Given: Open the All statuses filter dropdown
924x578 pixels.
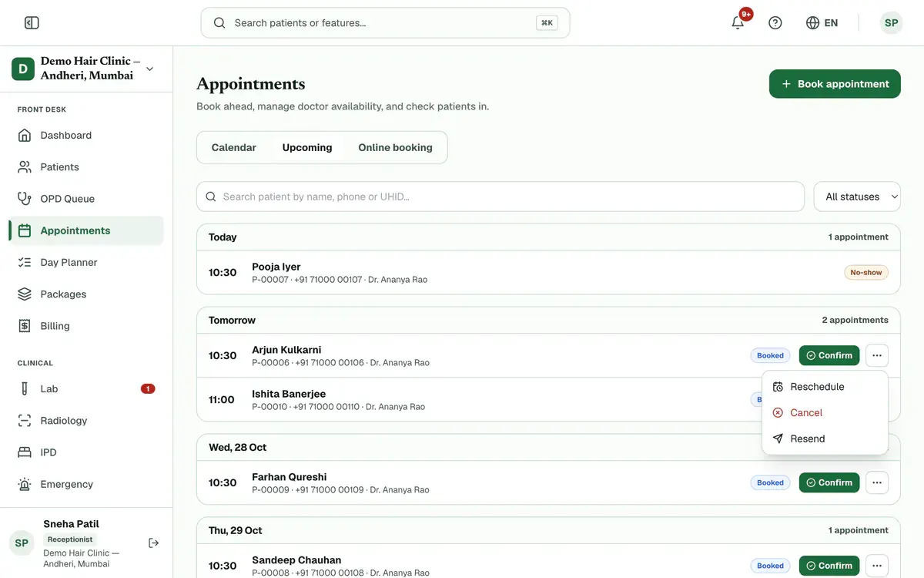Looking at the screenshot, I should [x=857, y=197].
